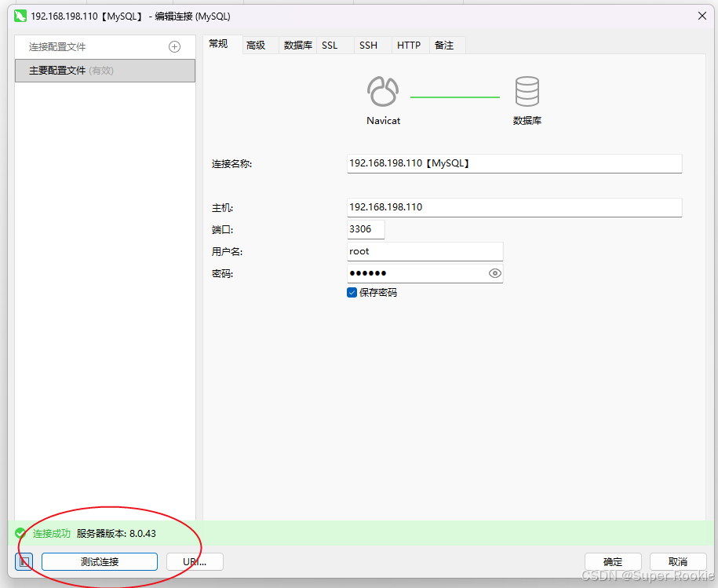
Task: Reveal password with the eye icon
Action: click(494, 273)
